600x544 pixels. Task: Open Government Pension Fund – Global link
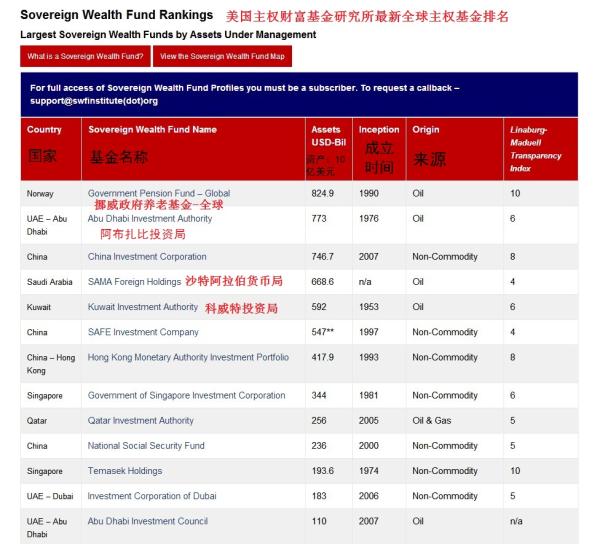(158, 194)
